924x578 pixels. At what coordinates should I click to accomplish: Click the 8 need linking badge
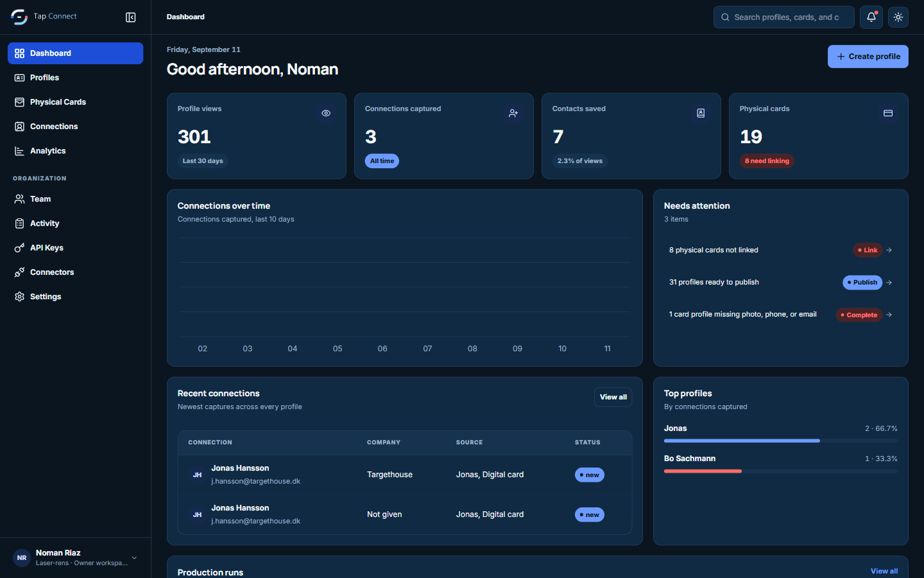click(767, 161)
